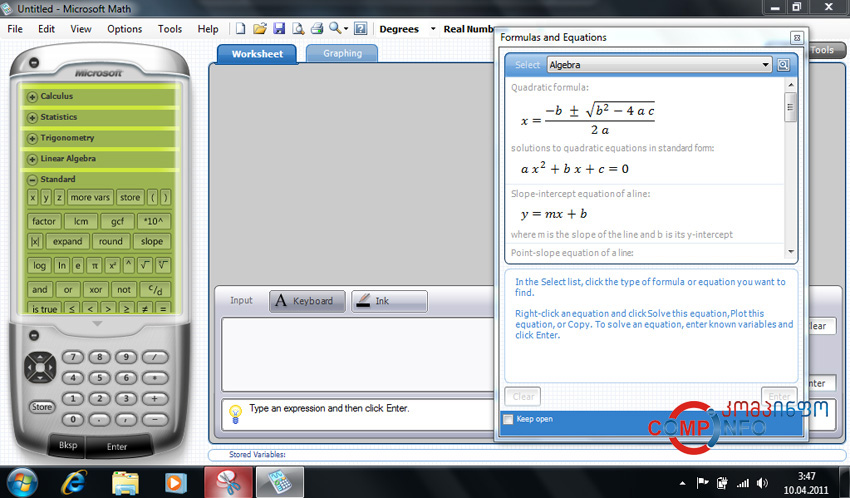Enable the Keep open checkbox
850x498 pixels.
pyautogui.click(x=508, y=419)
